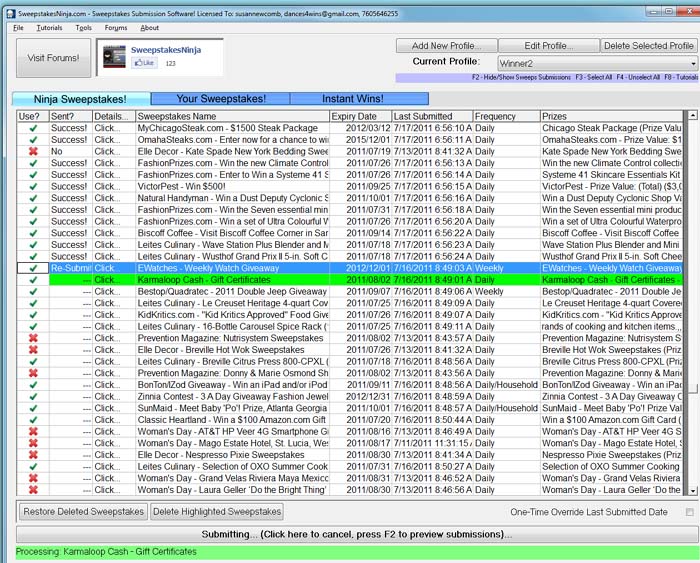Select Woman's Day Grand Velas Riviera Maya name
Viewport: 700px width, 563px height.
click(233, 478)
